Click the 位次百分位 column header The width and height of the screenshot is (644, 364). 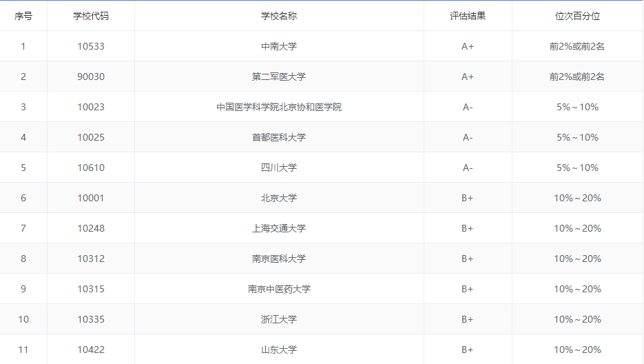click(577, 16)
